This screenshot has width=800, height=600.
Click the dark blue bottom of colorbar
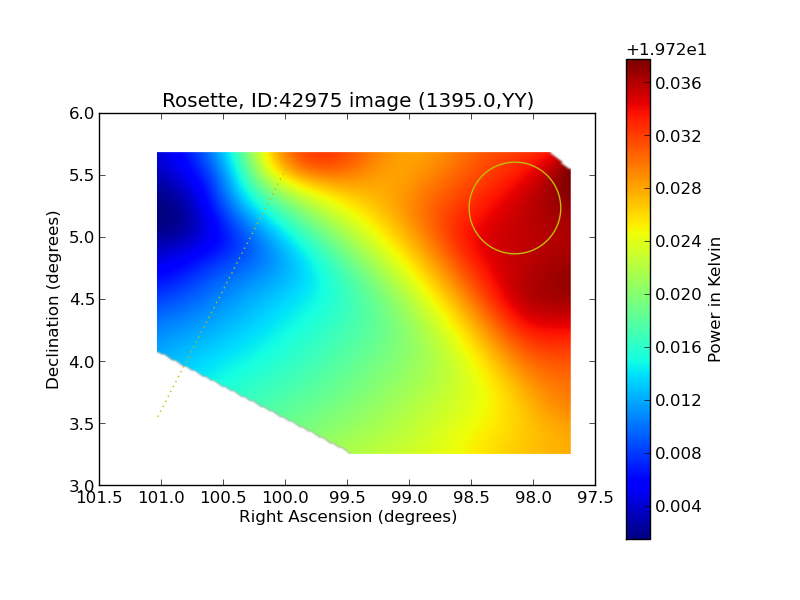click(x=638, y=531)
